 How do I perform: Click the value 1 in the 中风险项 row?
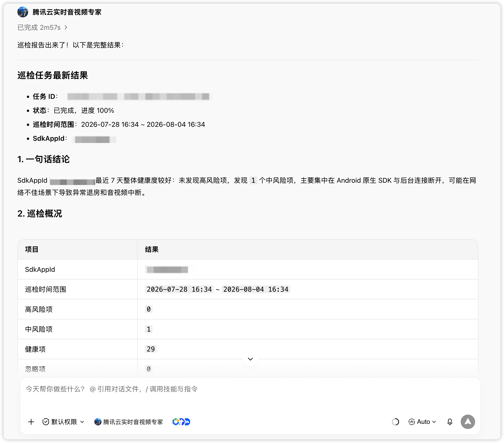click(149, 329)
